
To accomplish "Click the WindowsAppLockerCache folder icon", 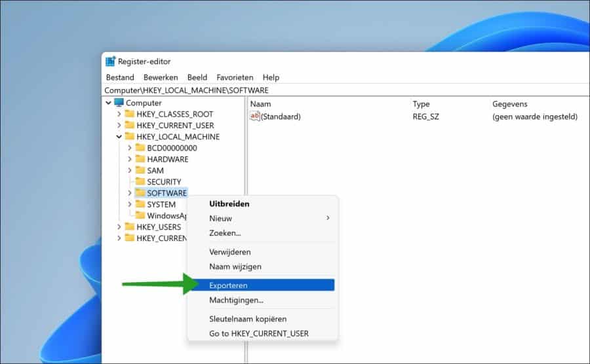I will [140, 215].
